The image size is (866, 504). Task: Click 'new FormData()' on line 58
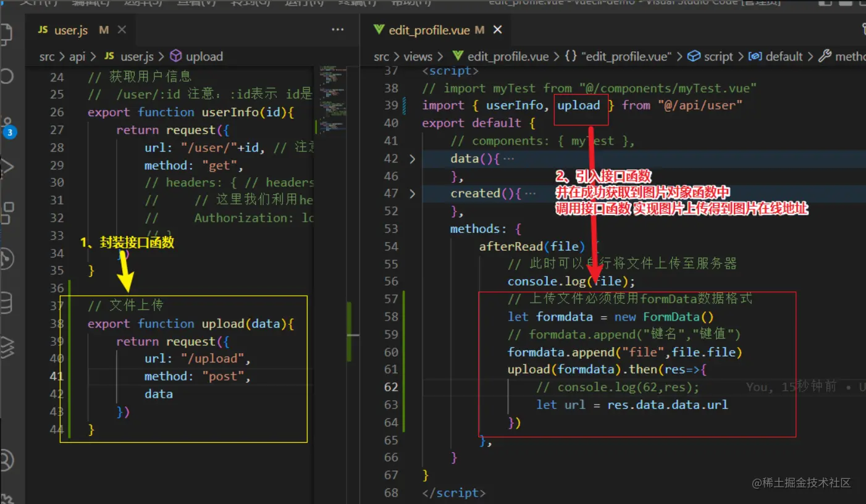click(x=664, y=317)
